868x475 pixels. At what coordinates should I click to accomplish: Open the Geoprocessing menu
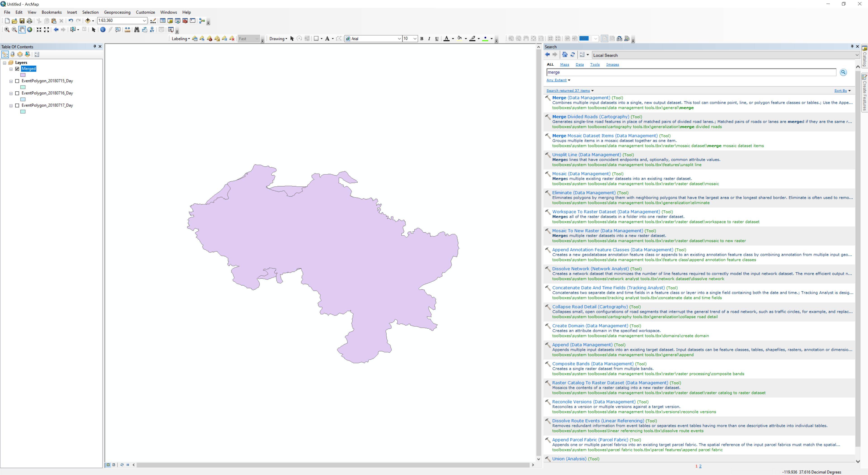point(117,12)
